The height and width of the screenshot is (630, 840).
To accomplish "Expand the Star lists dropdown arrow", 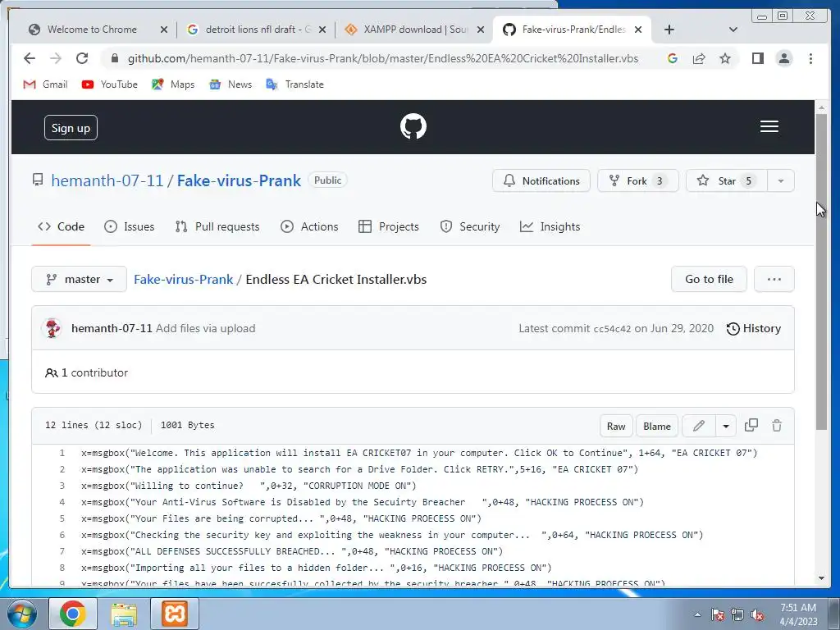I will [x=781, y=181].
